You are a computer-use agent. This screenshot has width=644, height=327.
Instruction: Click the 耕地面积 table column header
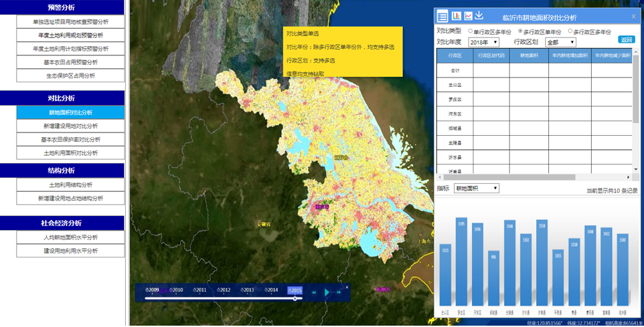tap(529, 56)
